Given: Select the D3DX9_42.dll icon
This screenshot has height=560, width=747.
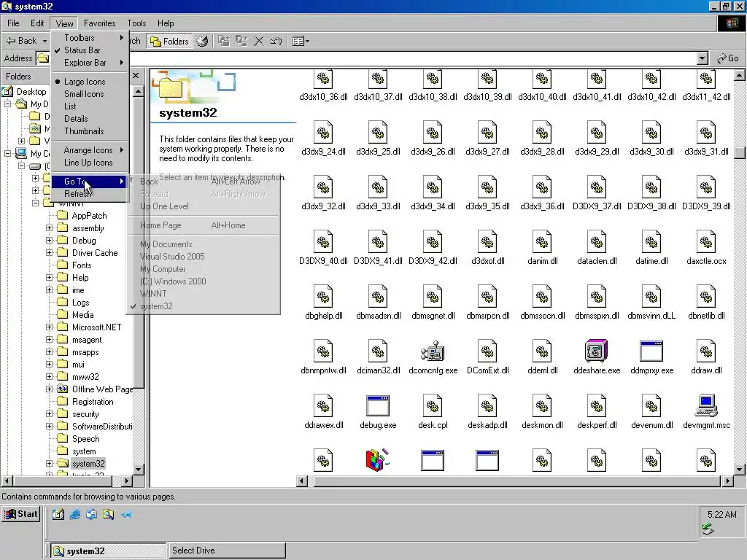Looking at the screenshot, I should coord(433,242).
